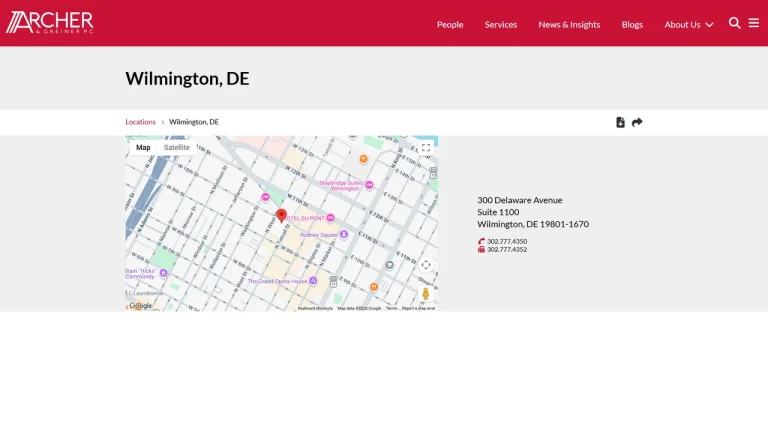Click the Hotel du Pont map marker
Screen dimensions: 768x432
(x=331, y=218)
